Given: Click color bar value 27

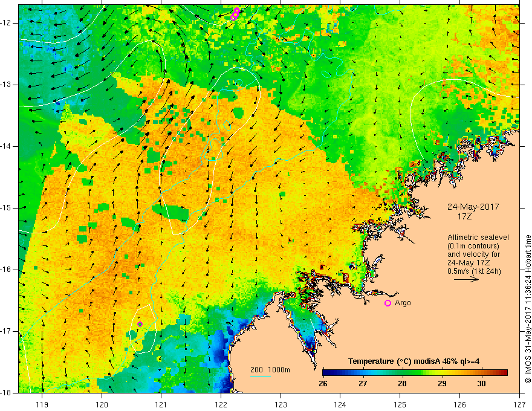Looking at the screenshot, I should (x=363, y=384).
